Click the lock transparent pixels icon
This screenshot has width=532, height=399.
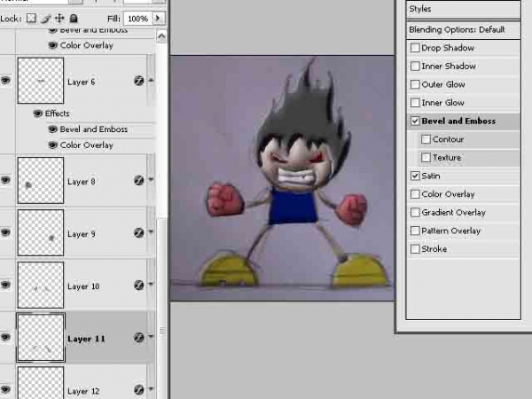(31, 18)
